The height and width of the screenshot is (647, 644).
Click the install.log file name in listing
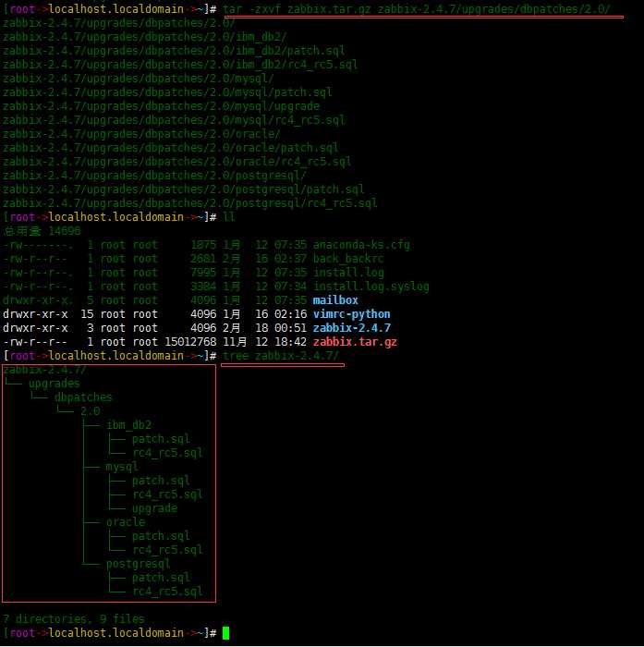348,273
